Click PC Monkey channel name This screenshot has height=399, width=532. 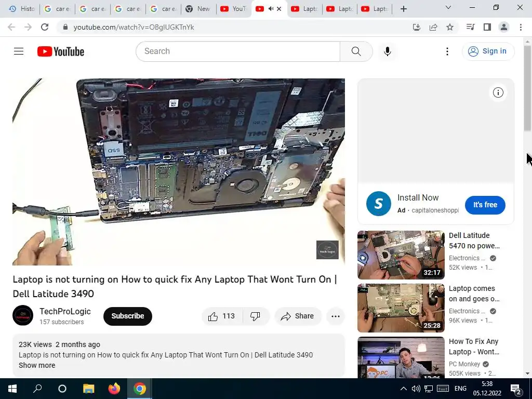coord(464,364)
